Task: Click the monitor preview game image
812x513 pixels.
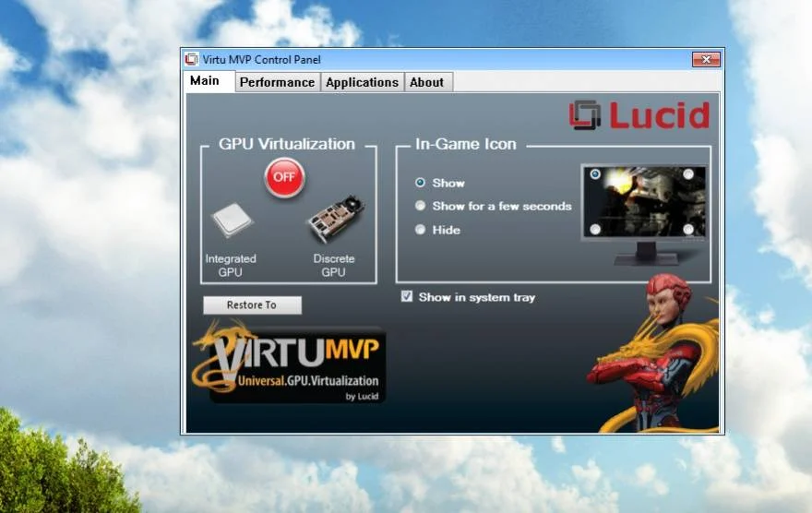Action: (644, 201)
